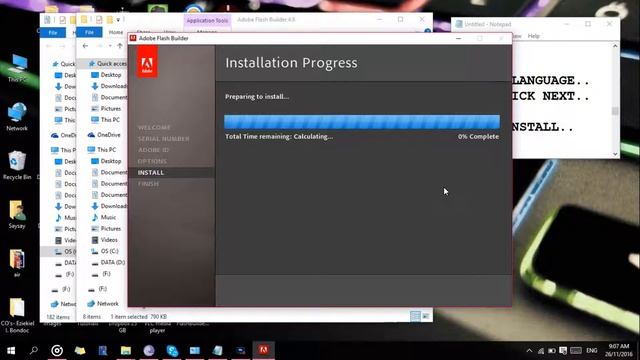Click the SERIAL NUMBER step in installer sidebar
This screenshot has width=640, height=360.
[x=163, y=139]
